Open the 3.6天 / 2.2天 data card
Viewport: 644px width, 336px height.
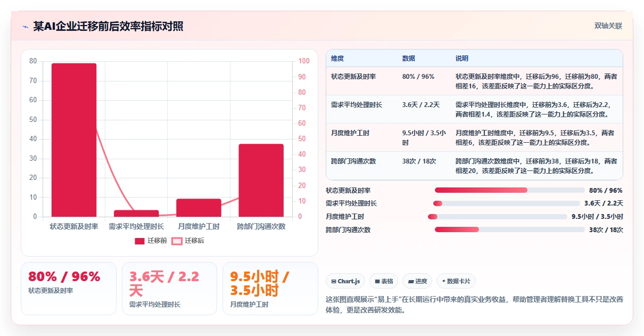click(x=169, y=289)
